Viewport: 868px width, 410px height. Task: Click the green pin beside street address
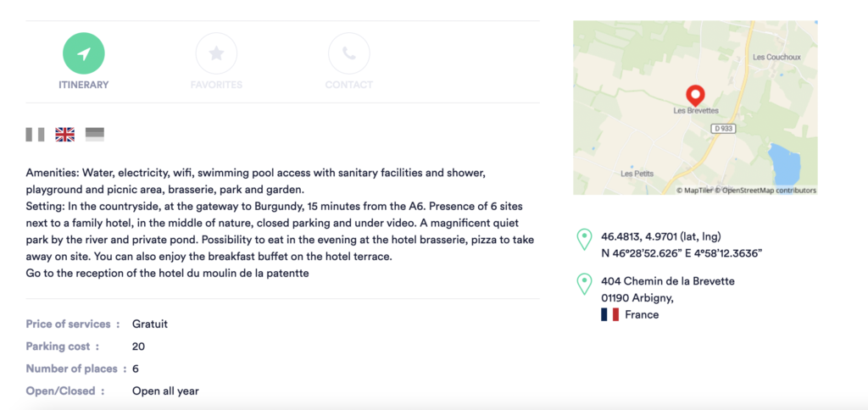pyautogui.click(x=584, y=284)
